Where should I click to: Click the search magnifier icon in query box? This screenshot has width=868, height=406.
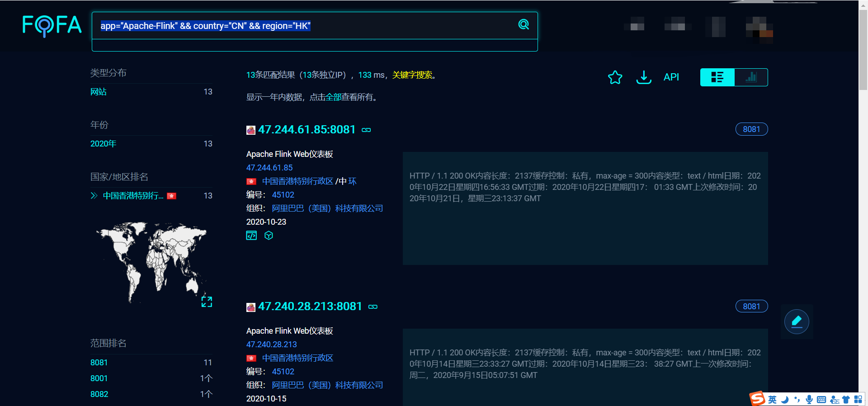524,24
